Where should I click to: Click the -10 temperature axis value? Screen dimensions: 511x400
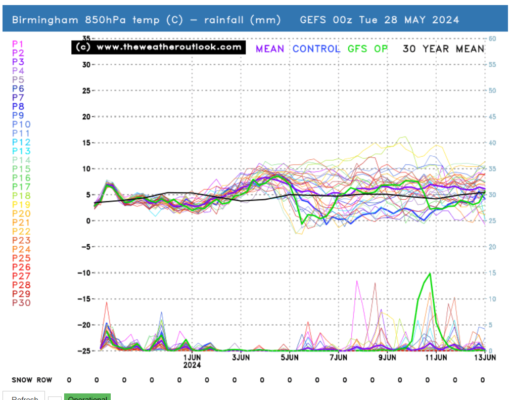pos(84,273)
